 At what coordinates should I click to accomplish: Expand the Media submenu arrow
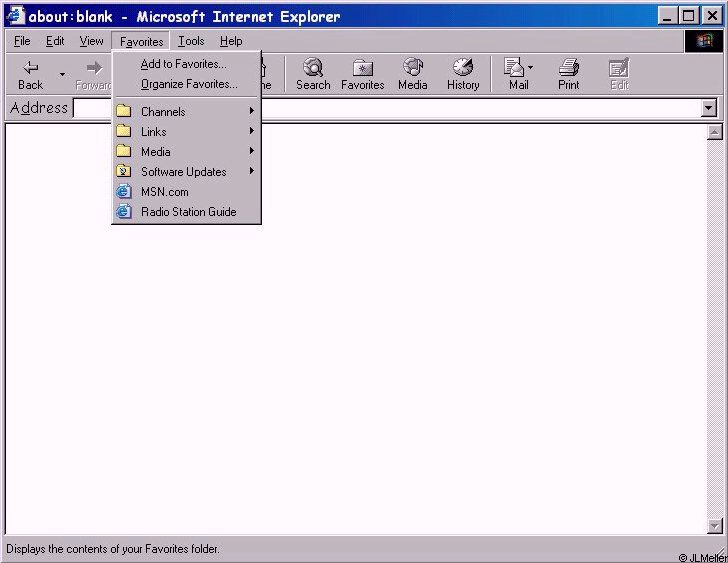[x=251, y=151]
